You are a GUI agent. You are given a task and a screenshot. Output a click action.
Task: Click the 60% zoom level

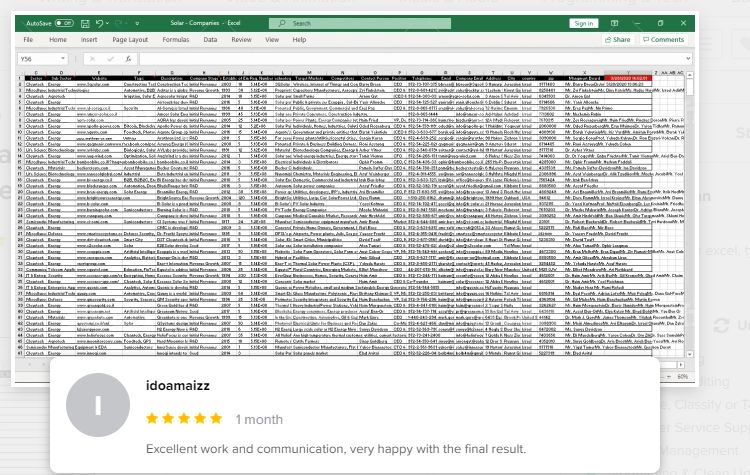683,377
